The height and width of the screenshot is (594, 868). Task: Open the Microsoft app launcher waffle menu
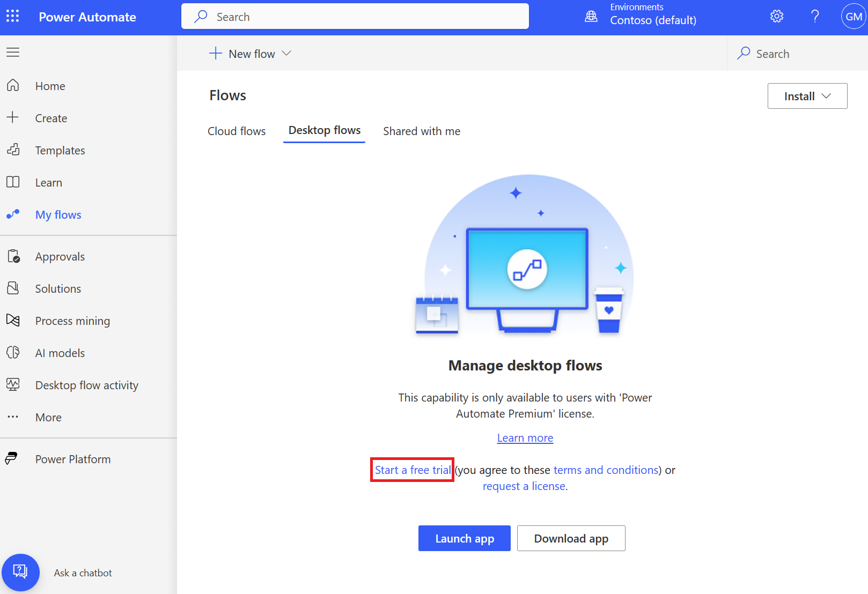pos(12,16)
